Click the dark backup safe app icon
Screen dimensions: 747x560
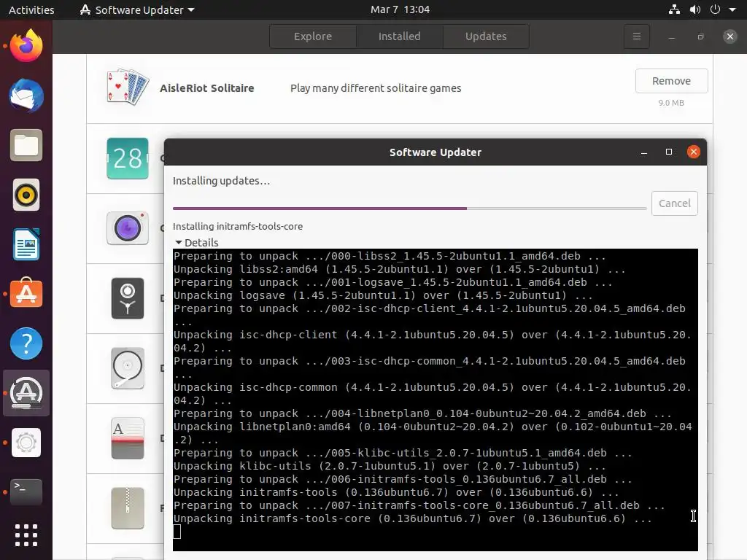128,298
